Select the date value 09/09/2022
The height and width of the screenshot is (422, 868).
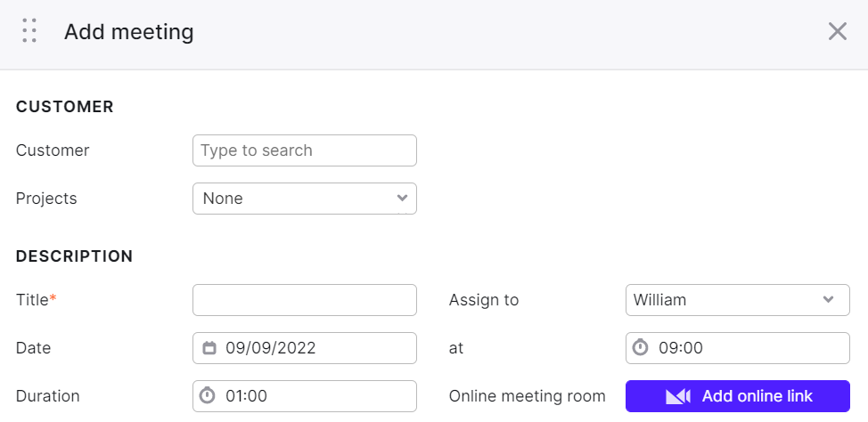271,348
